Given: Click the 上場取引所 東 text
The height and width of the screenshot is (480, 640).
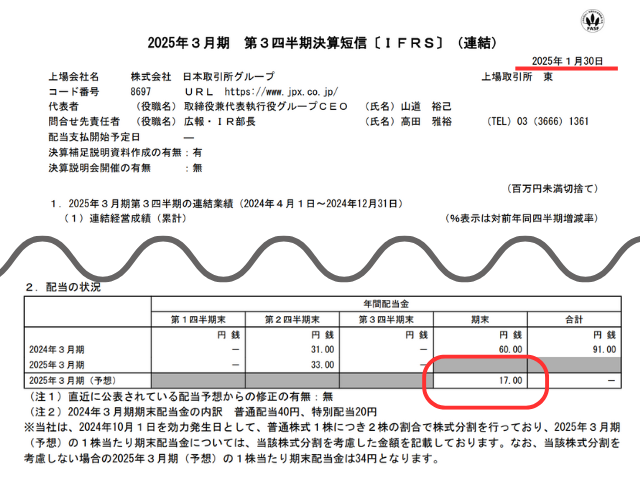Looking at the screenshot, I should 517,77.
